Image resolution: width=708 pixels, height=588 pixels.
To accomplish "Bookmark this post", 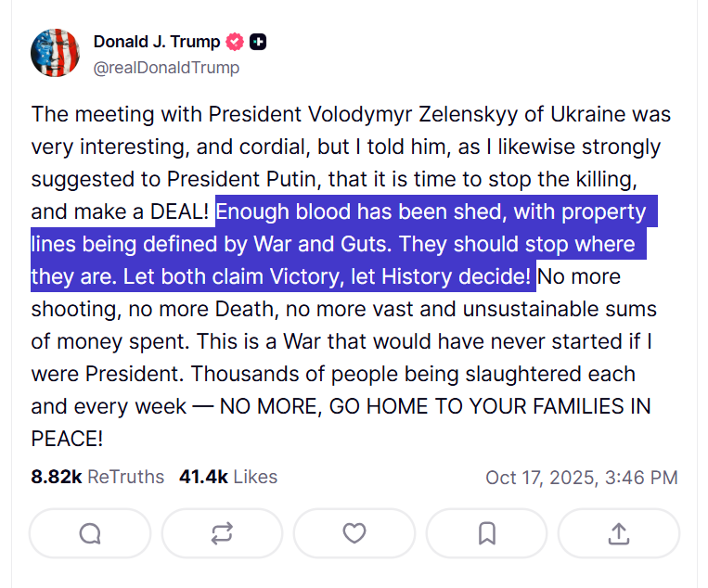I will [x=486, y=533].
